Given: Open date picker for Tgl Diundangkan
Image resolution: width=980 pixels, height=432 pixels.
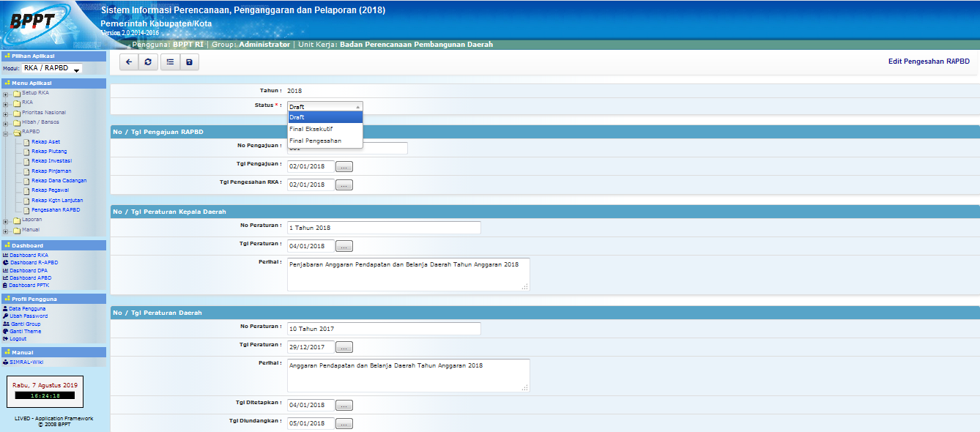Looking at the screenshot, I should tap(344, 423).
